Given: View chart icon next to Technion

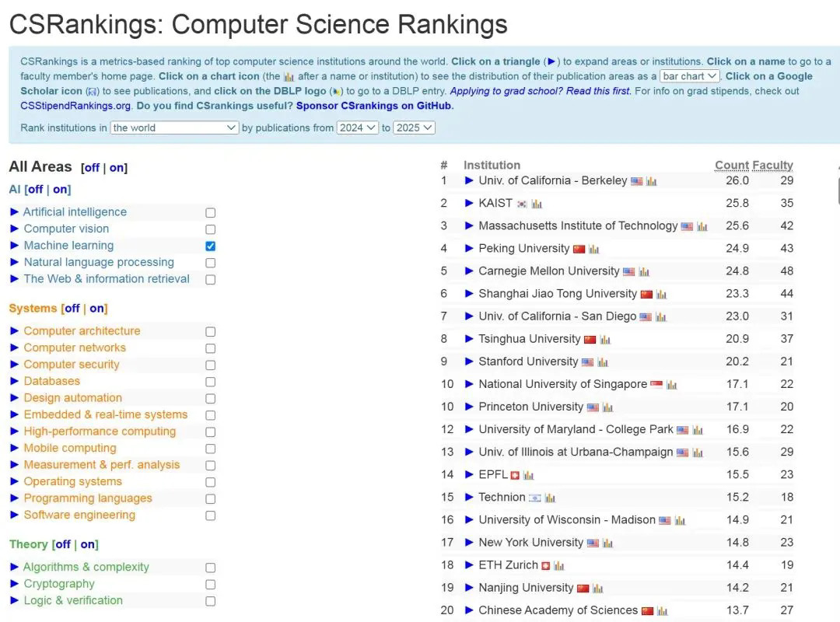Looking at the screenshot, I should point(550,498).
